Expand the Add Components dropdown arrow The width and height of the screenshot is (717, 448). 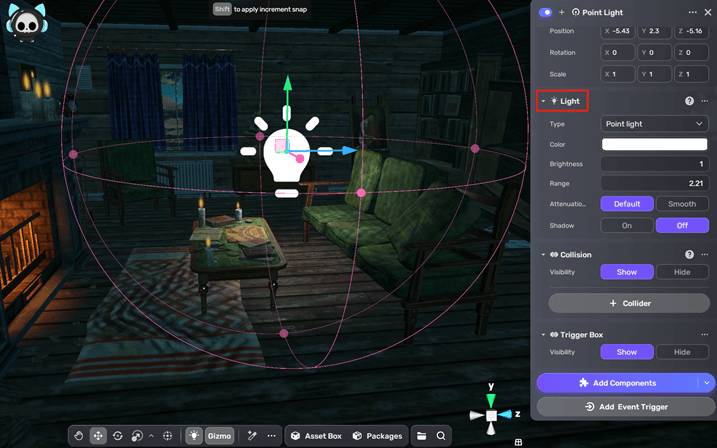coord(707,383)
